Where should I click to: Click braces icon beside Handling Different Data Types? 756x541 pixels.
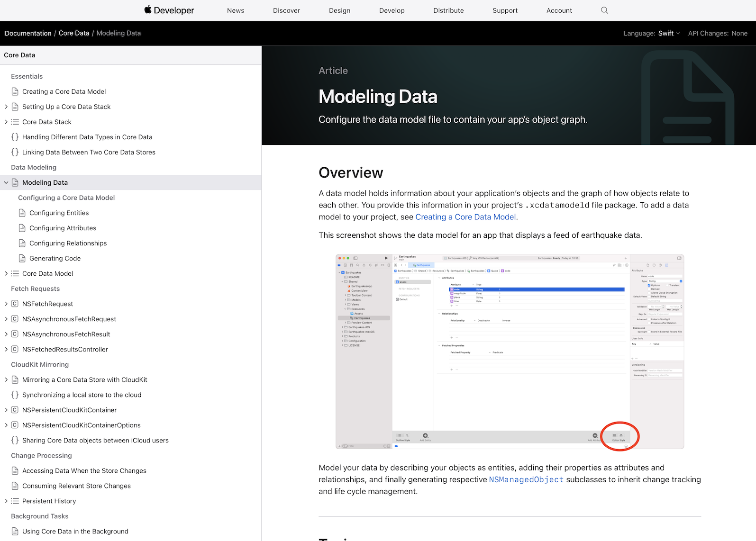pyautogui.click(x=15, y=137)
